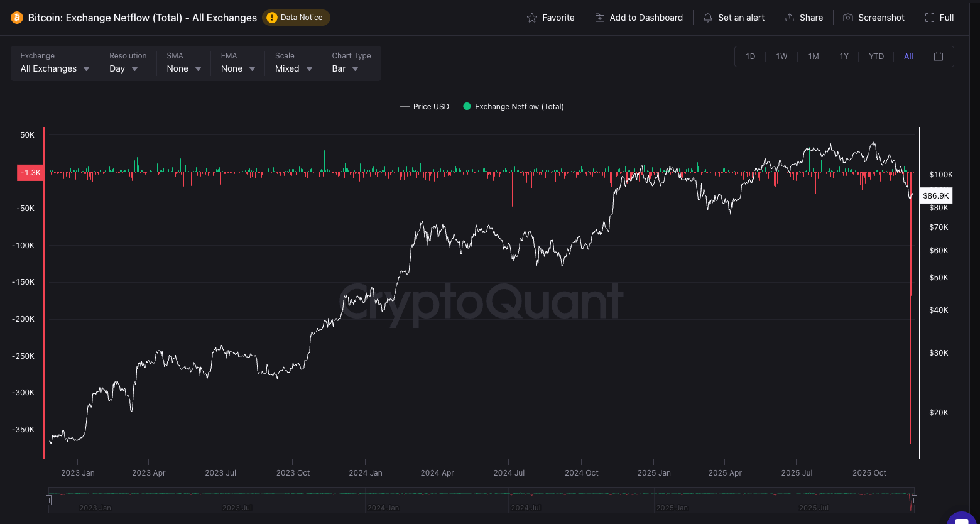This screenshot has width=980, height=524.
Task: Toggle Price USD series in legend
Action: 425,107
